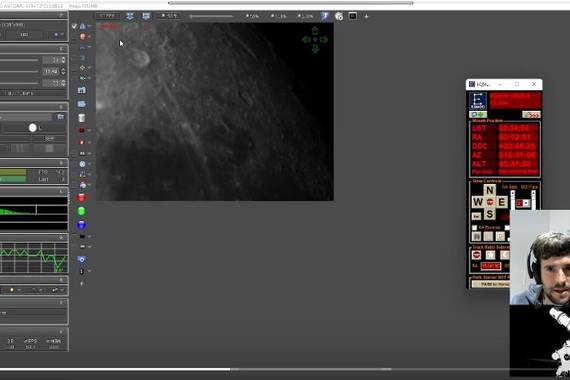Toggle RA Reverse checkbox in EQMOD
Viewport: 570px width, 380px height.
(474, 228)
